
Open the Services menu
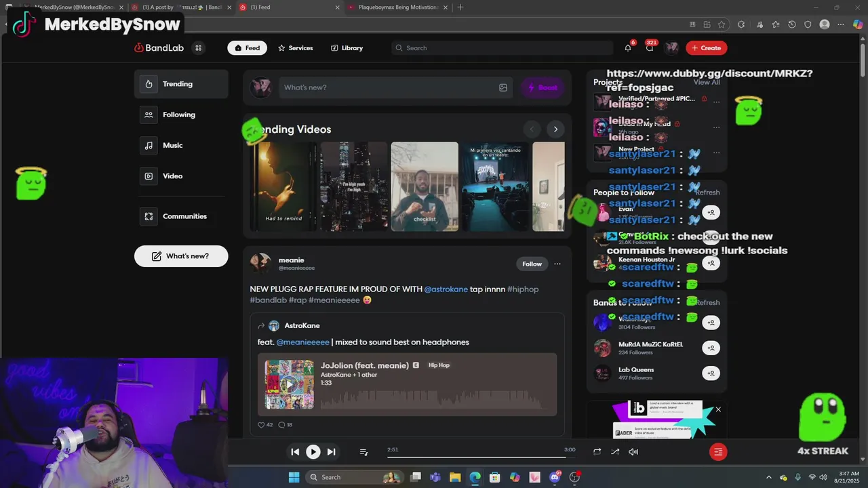point(296,48)
